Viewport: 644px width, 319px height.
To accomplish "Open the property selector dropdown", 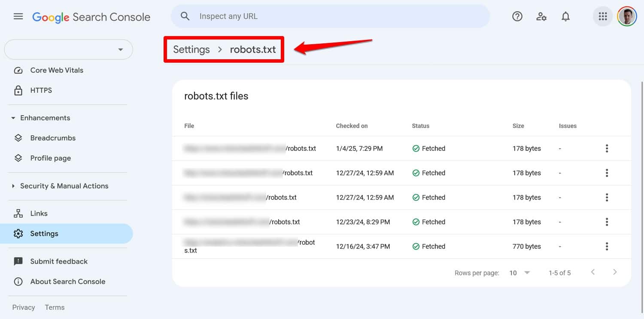I will pos(69,49).
